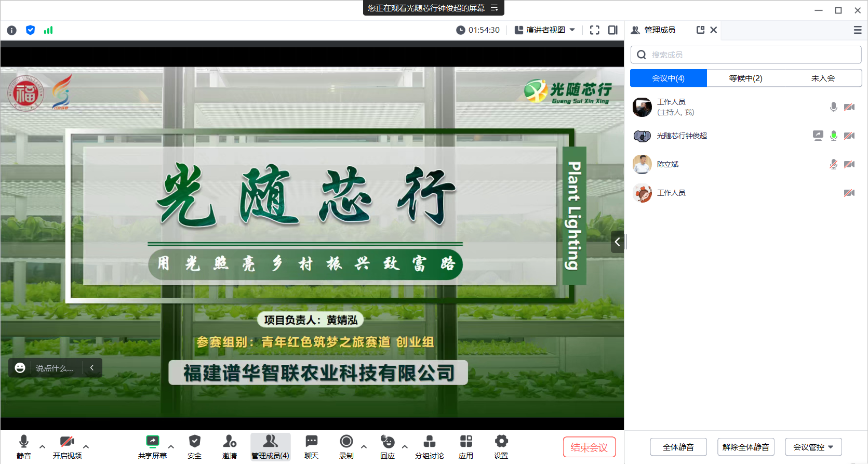Open 分组讨论 breakout rooms
Screen dimensions: 868x464
tap(429, 447)
